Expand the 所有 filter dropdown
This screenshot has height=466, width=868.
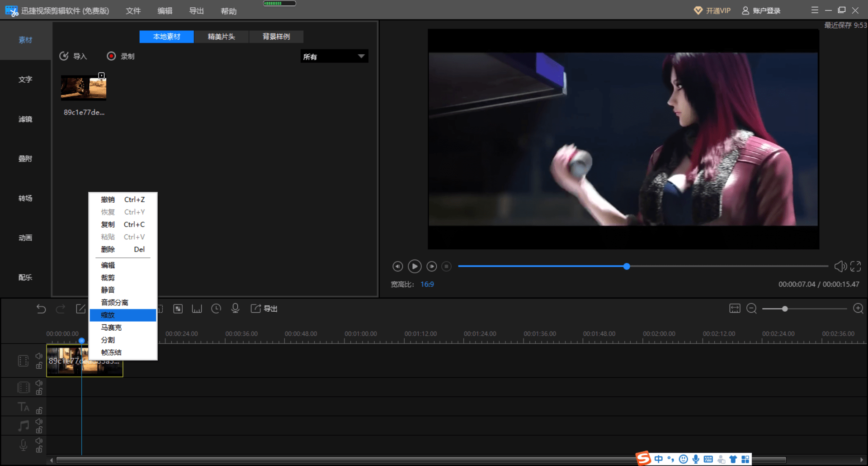335,57
